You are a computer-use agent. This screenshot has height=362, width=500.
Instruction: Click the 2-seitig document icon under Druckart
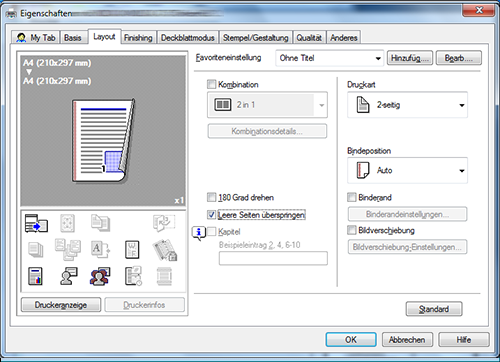pos(363,105)
